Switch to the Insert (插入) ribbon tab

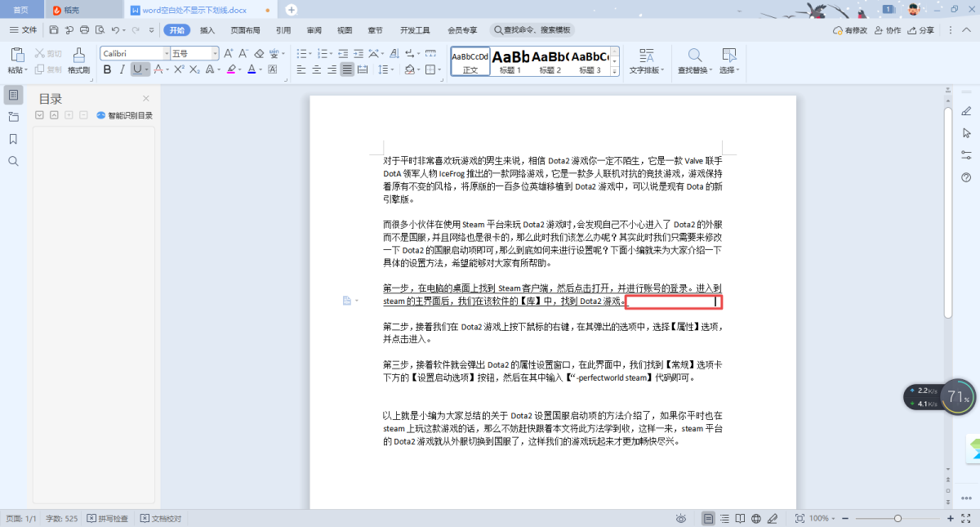[x=207, y=30]
